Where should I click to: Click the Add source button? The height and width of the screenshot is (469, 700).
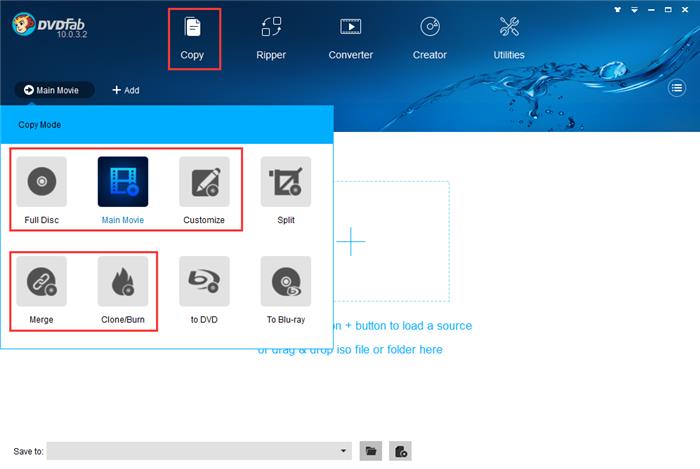pyautogui.click(x=126, y=90)
